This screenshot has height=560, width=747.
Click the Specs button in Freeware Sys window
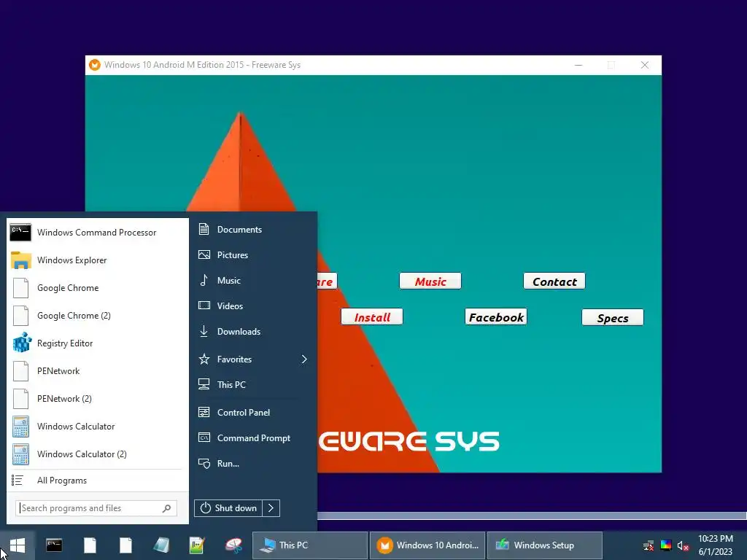[613, 318]
